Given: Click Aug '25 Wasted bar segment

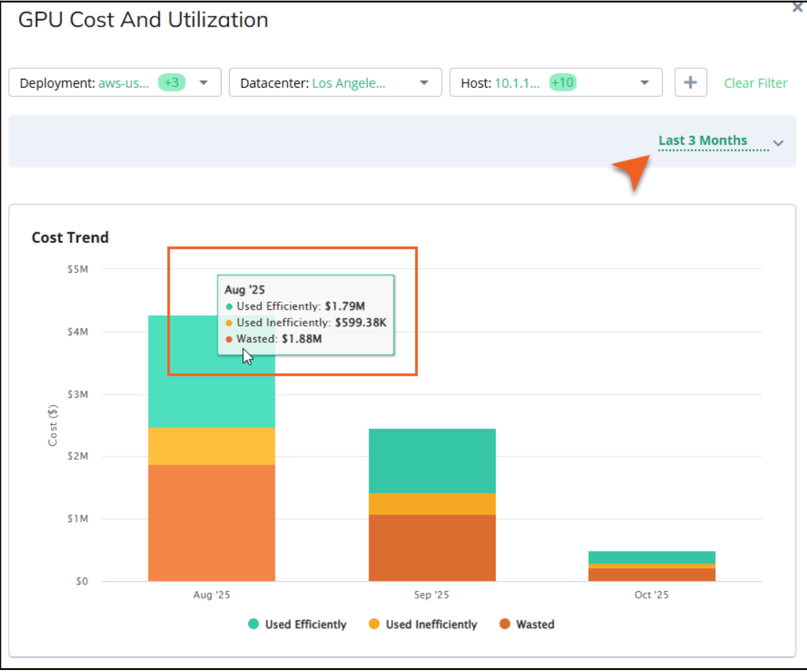Looking at the screenshot, I should coord(212,523).
